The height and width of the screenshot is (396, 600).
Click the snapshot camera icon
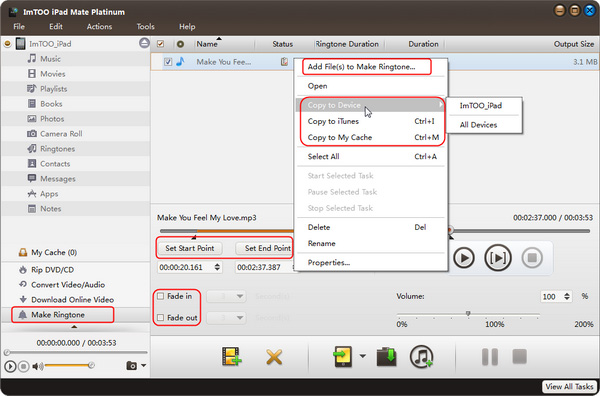132,366
